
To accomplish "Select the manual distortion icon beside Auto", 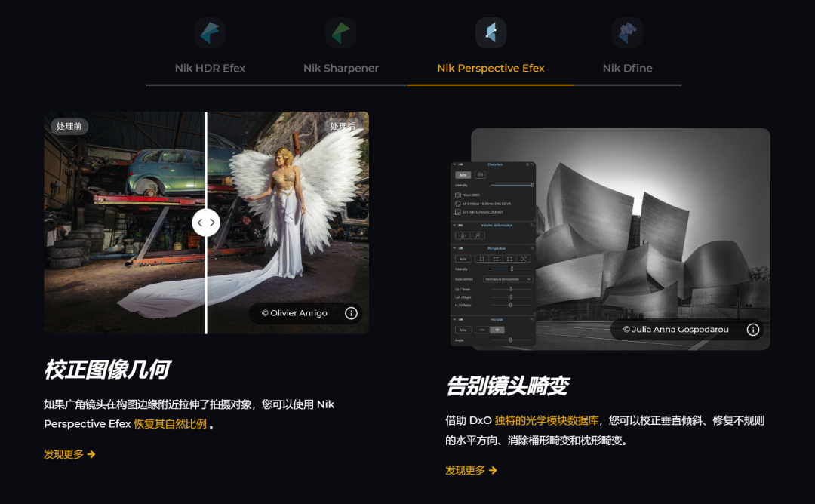I will pos(480,174).
